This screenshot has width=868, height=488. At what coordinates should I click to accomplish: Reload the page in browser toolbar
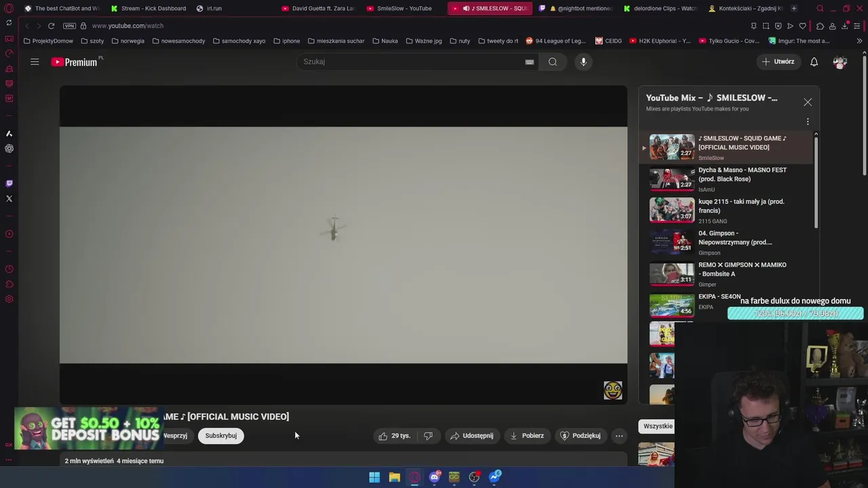click(51, 26)
